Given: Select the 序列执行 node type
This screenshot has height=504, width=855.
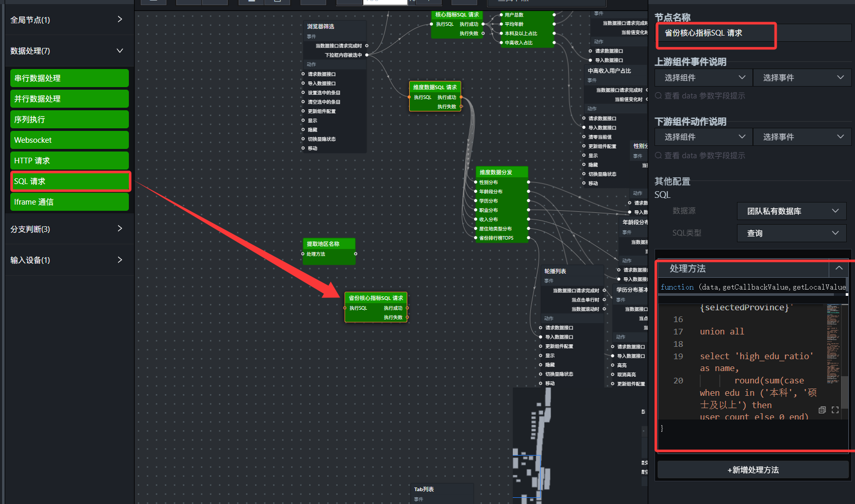Looking at the screenshot, I should click(70, 120).
